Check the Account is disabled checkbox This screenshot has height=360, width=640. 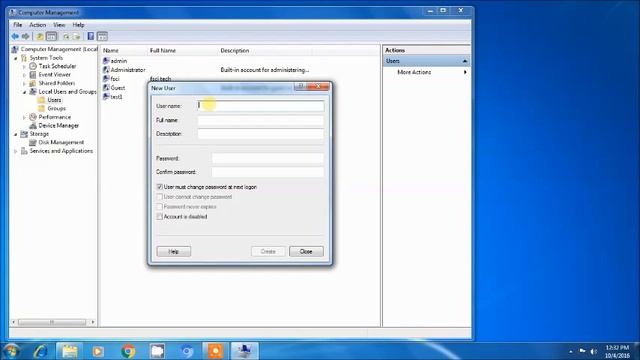pos(160,217)
